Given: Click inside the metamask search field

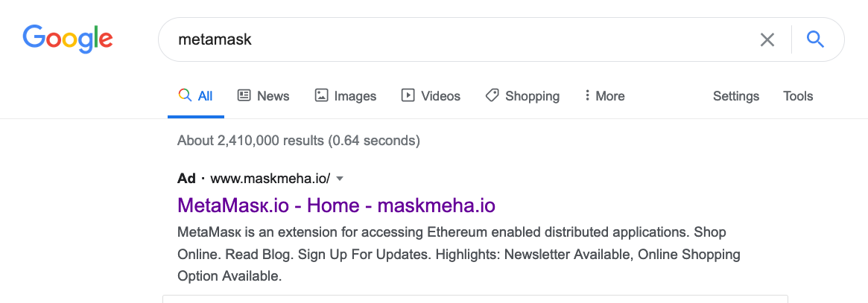Looking at the screenshot, I should [447, 39].
